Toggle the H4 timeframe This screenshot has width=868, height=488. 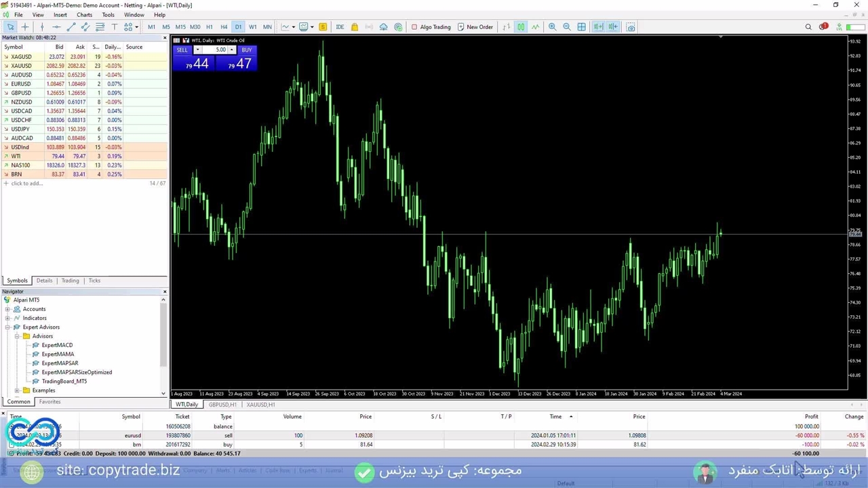(224, 27)
